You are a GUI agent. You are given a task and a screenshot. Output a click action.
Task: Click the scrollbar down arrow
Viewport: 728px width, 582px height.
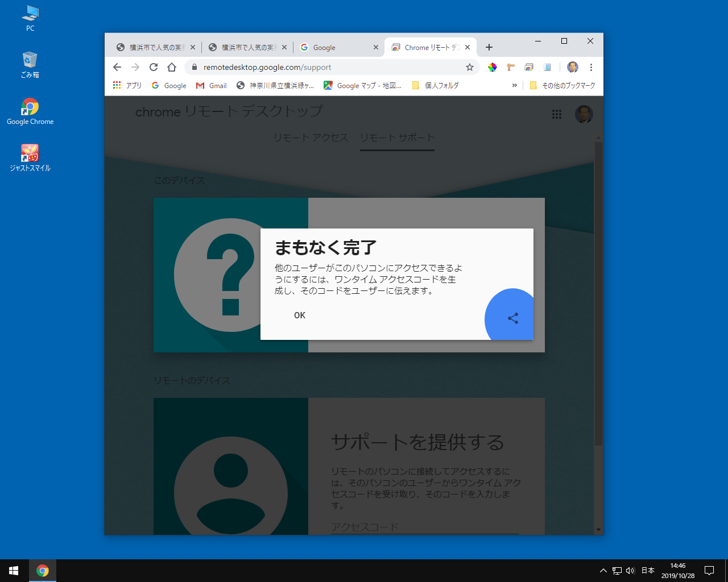click(598, 530)
